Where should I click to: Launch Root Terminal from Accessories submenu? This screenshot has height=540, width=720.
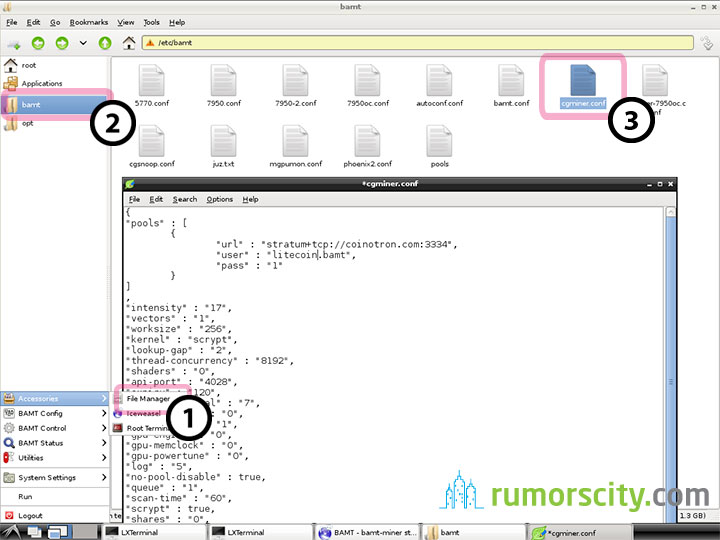(x=147, y=428)
